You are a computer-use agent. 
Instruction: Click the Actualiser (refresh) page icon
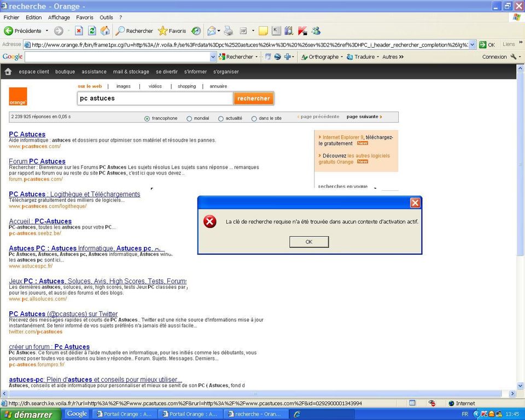tap(91, 31)
